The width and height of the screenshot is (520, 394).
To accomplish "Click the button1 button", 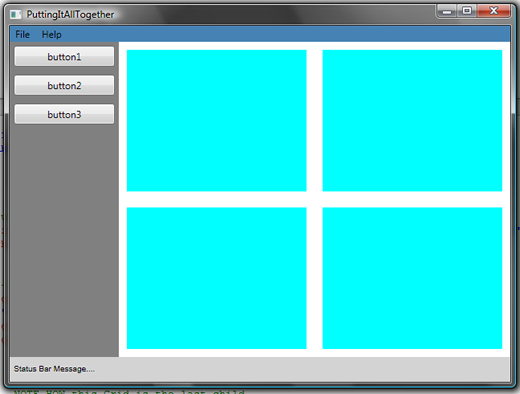I will [x=64, y=57].
